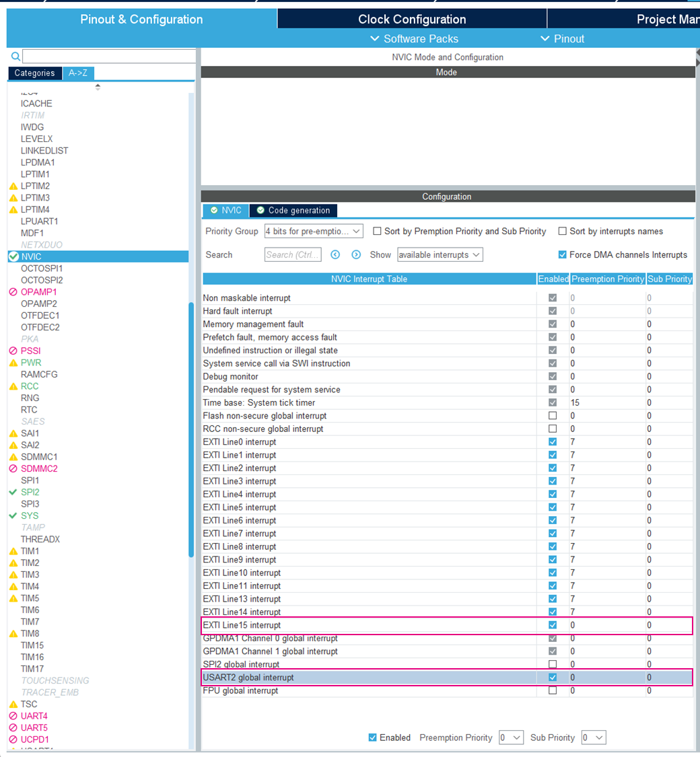Viewport: 700px width, 757px height.
Task: Click the UART4 disabled circle icon
Action: click(x=13, y=715)
